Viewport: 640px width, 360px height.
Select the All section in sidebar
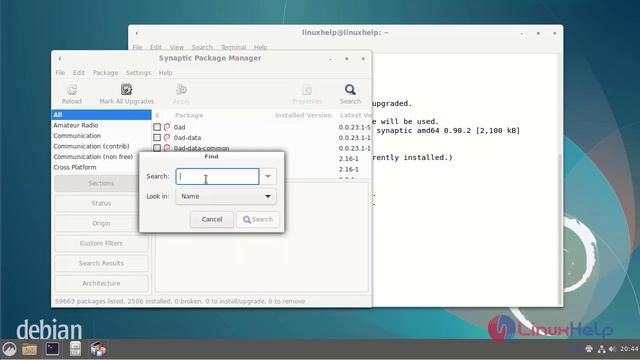(x=101, y=115)
